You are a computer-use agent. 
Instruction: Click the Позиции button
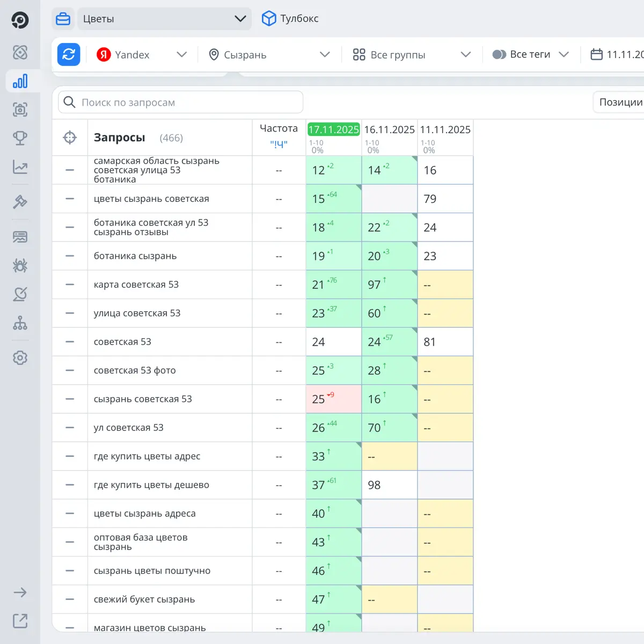pyautogui.click(x=620, y=102)
